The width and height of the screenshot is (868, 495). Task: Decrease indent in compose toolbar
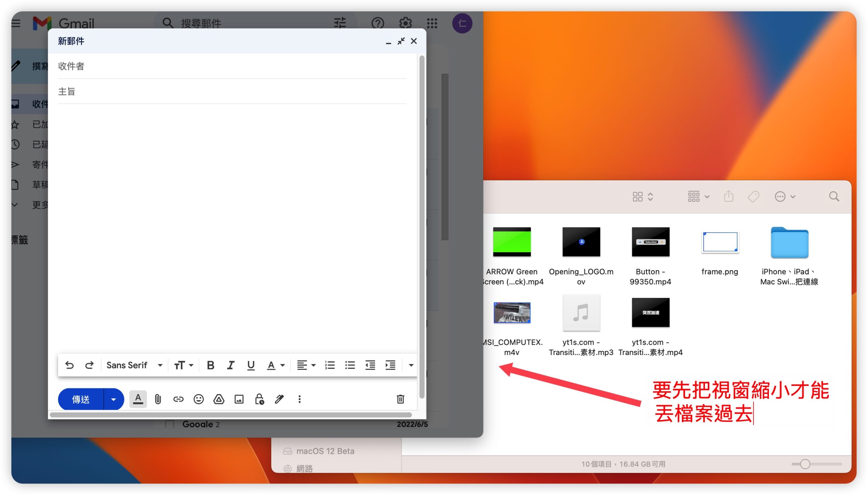pos(370,365)
